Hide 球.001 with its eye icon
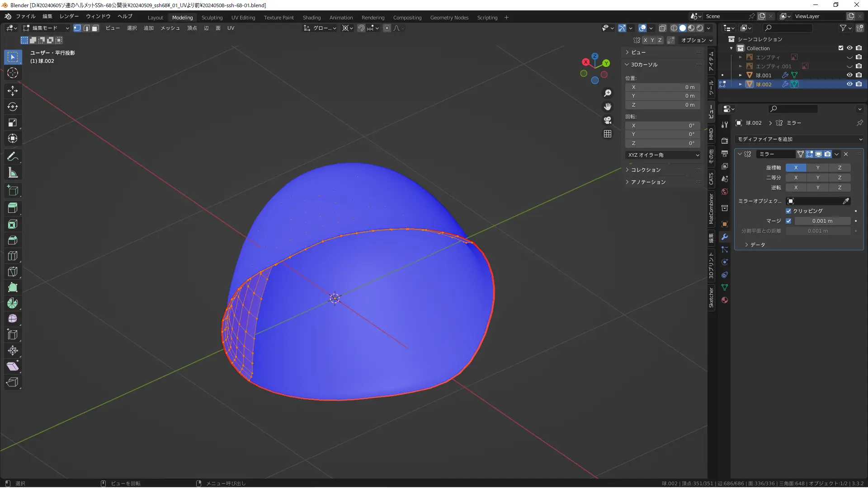 pos(849,75)
